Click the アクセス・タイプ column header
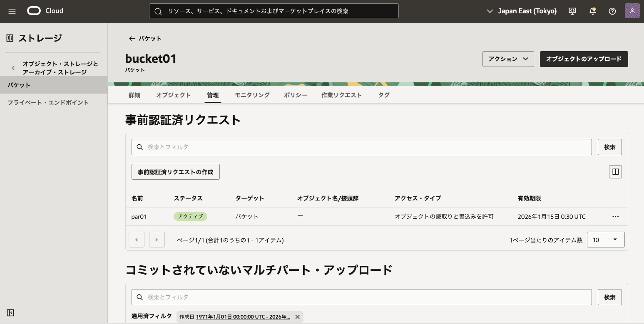644x324 pixels. coord(418,198)
